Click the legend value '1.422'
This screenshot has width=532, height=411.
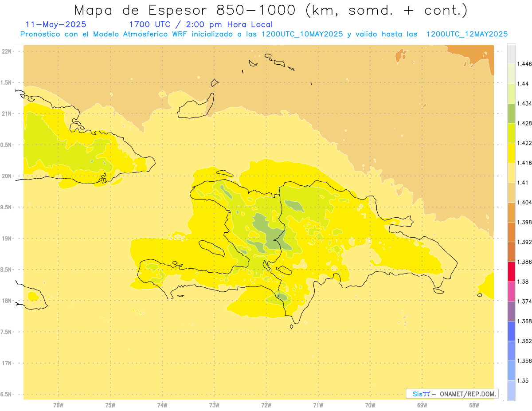524,143
